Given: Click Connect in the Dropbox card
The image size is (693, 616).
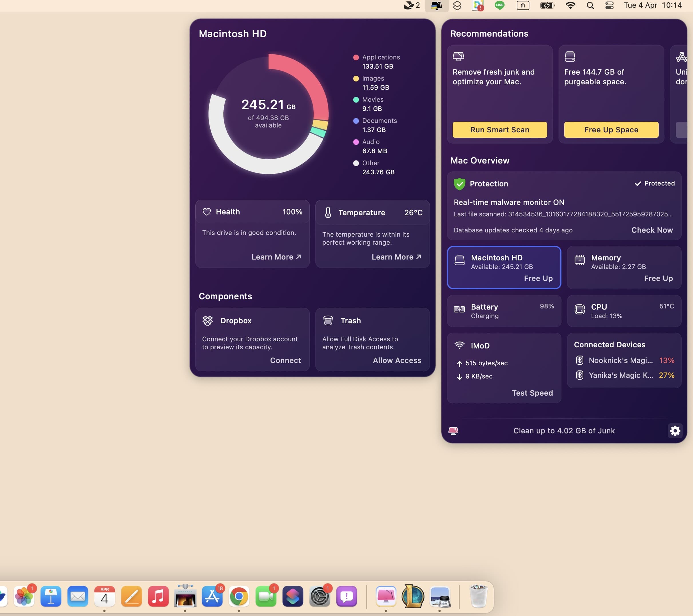Looking at the screenshot, I should coord(285,360).
